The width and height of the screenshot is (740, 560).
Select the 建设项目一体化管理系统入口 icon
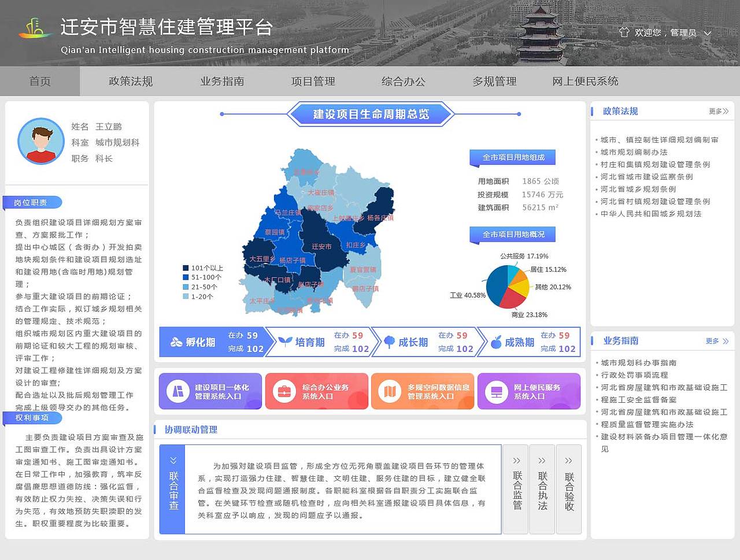click(177, 391)
